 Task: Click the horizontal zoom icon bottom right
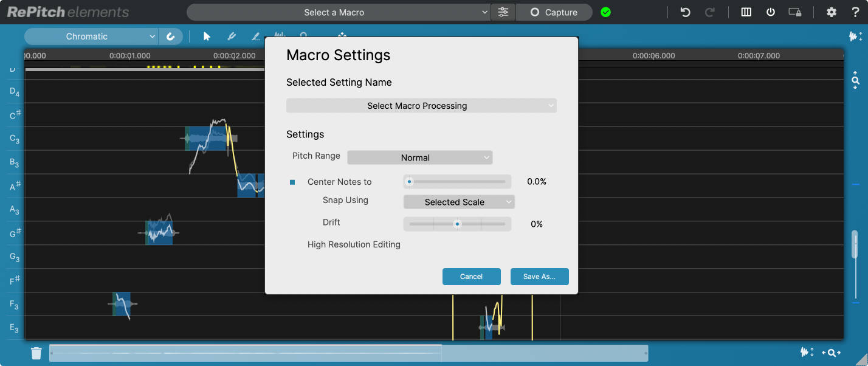point(831,353)
